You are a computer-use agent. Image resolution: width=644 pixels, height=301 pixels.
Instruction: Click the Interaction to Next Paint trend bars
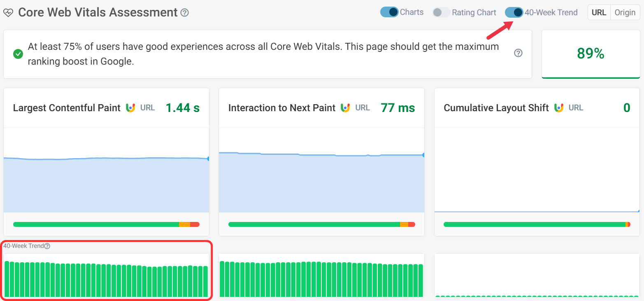321,279
